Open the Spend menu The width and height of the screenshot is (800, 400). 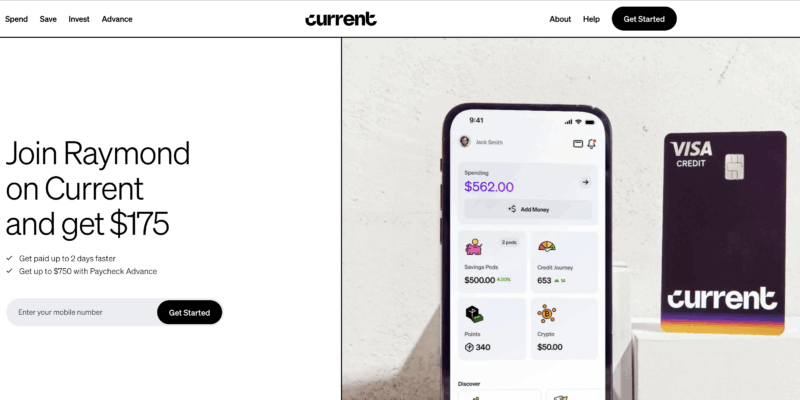pos(16,19)
